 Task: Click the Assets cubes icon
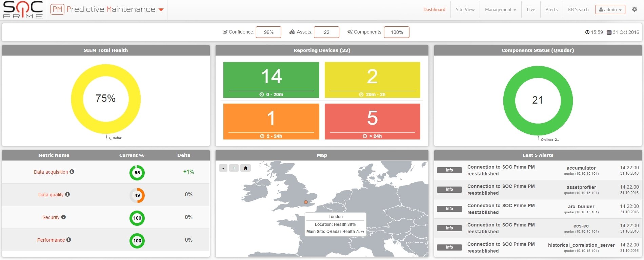[292, 32]
